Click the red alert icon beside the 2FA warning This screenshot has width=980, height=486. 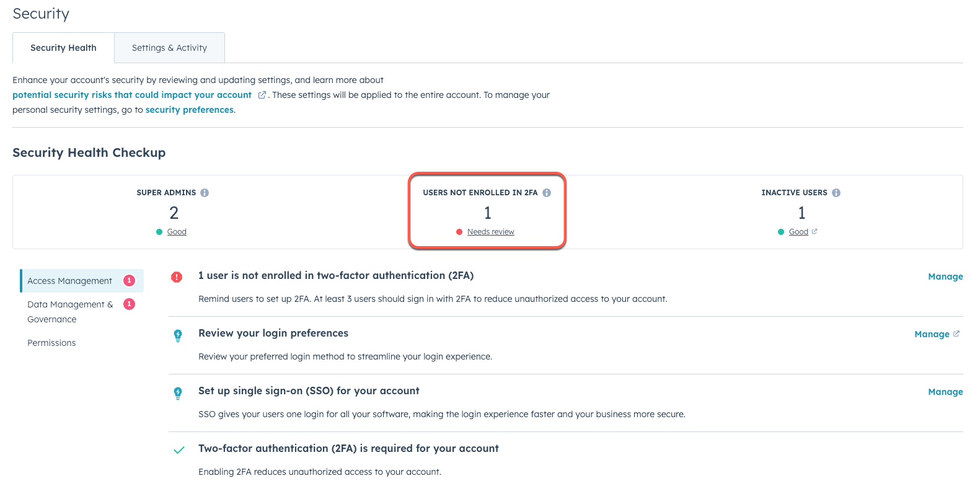click(x=177, y=277)
